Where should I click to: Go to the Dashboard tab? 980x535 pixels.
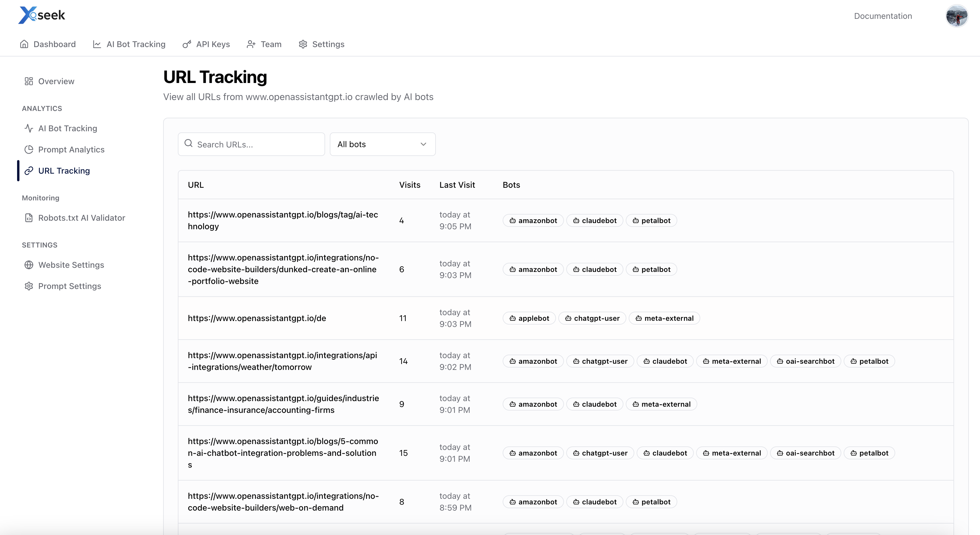[x=47, y=44]
